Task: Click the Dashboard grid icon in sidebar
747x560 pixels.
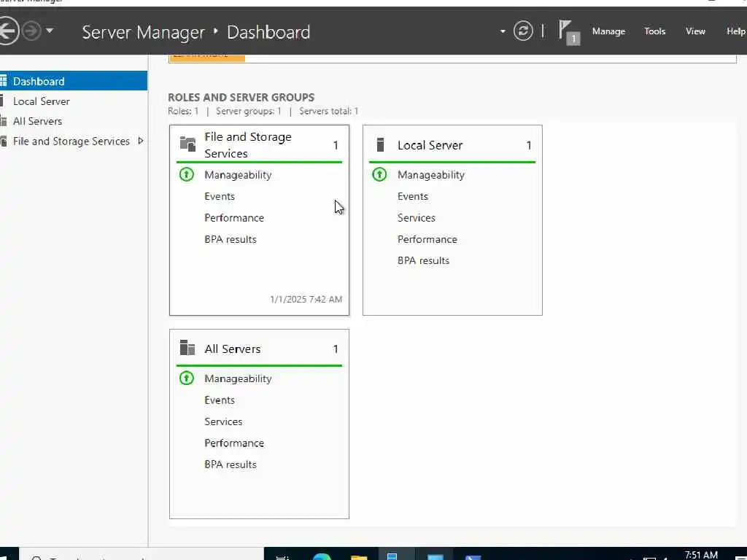Action: point(4,81)
